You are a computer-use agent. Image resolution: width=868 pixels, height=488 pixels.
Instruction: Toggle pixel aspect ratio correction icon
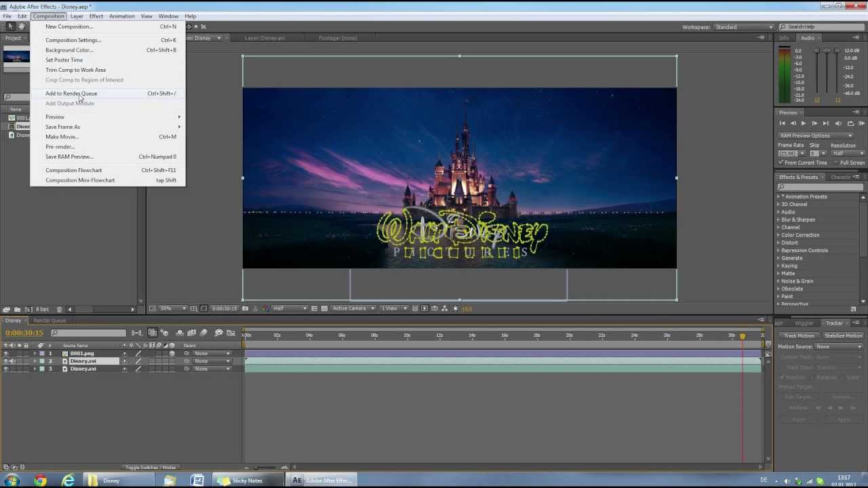(415, 308)
